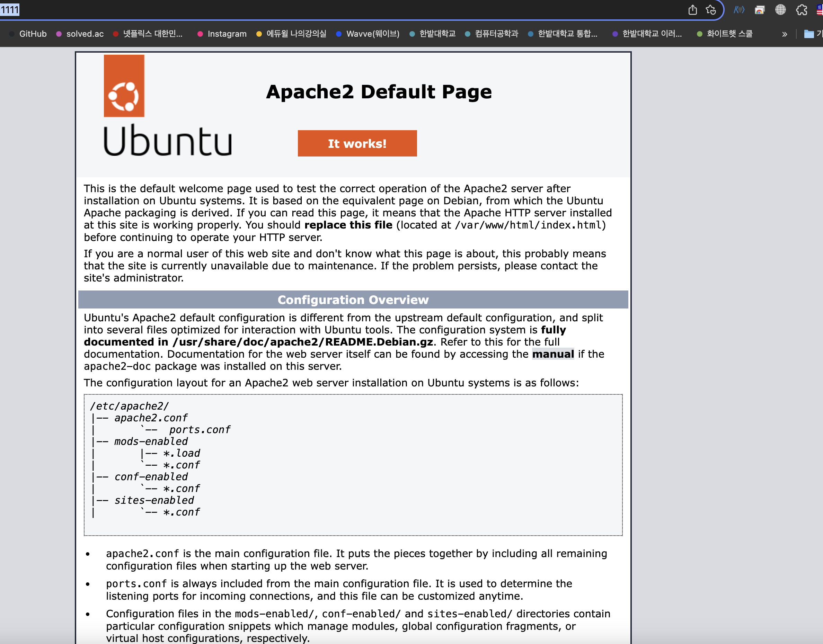Bookmark this page with the star icon
Viewport: 823px width, 644px height.
coord(711,10)
